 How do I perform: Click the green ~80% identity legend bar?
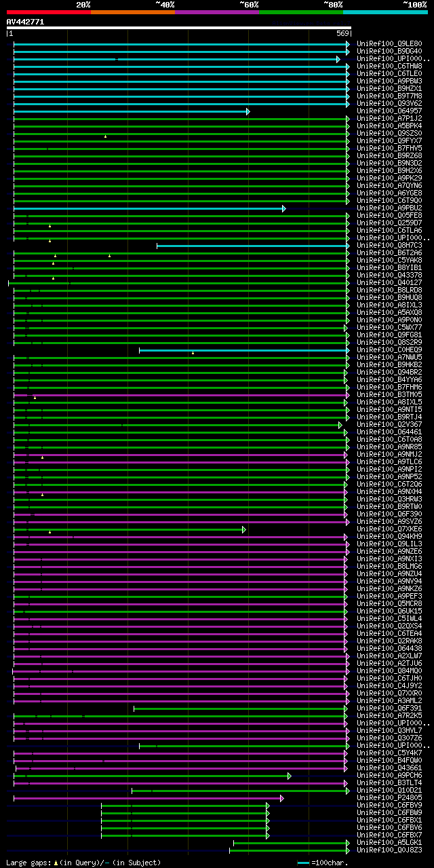pos(301,12)
